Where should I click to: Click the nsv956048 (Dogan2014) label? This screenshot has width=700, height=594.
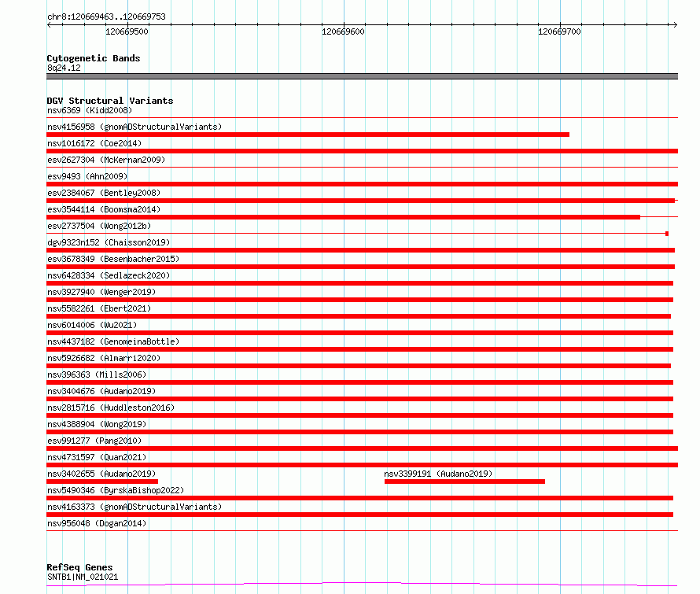coord(97,523)
